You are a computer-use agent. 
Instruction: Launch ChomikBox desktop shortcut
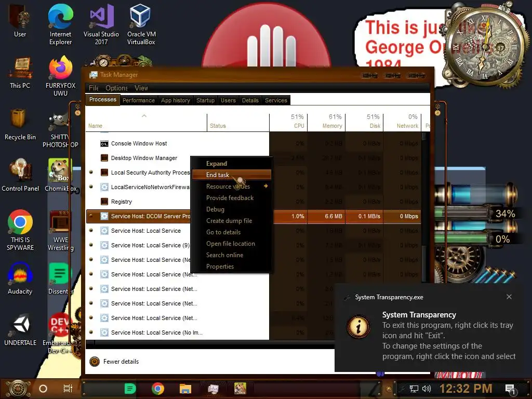[60, 175]
